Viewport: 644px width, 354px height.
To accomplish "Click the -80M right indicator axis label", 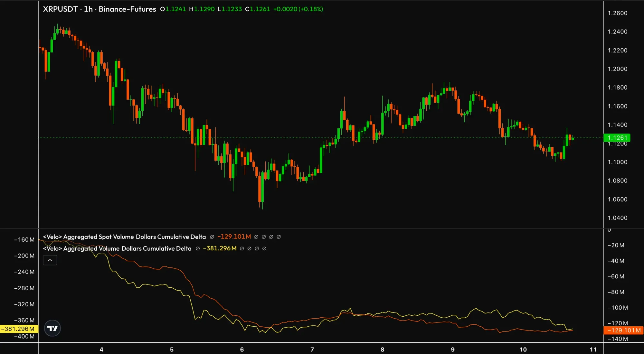I will [x=616, y=292].
